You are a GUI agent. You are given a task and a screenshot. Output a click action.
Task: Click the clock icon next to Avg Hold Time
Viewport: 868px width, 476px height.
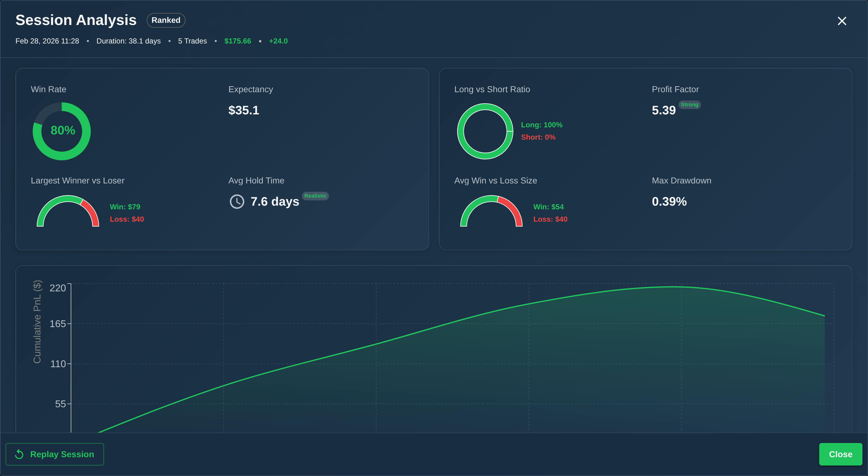[237, 202]
